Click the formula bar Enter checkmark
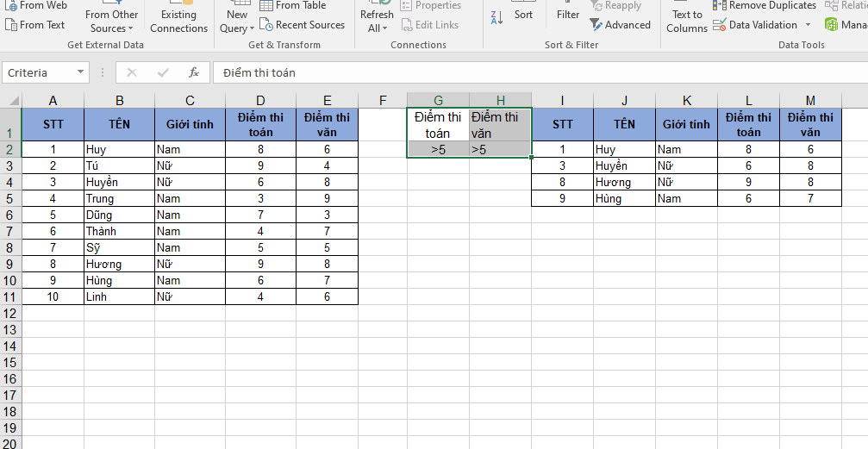The width and height of the screenshot is (868, 449). coord(163,72)
